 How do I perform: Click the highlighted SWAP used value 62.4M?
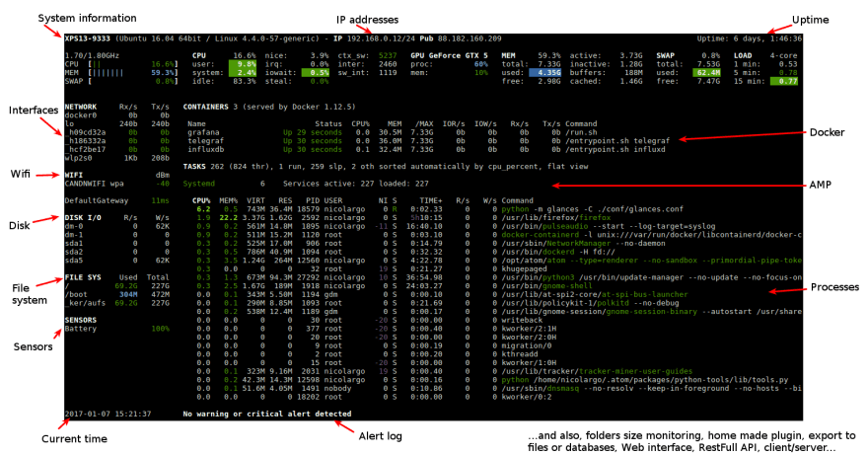coord(707,73)
